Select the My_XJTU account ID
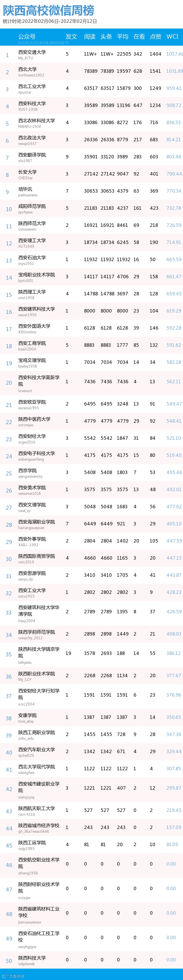This screenshot has height=980, width=183. 25,58
